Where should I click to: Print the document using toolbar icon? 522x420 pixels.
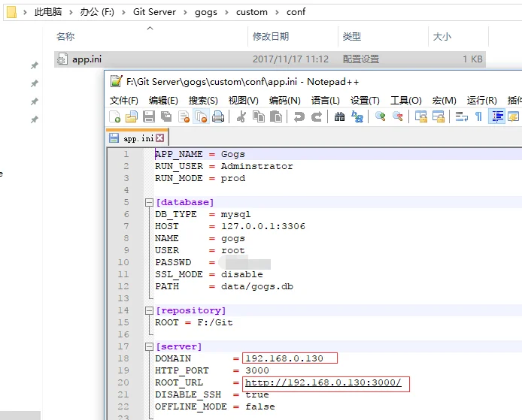(218, 116)
